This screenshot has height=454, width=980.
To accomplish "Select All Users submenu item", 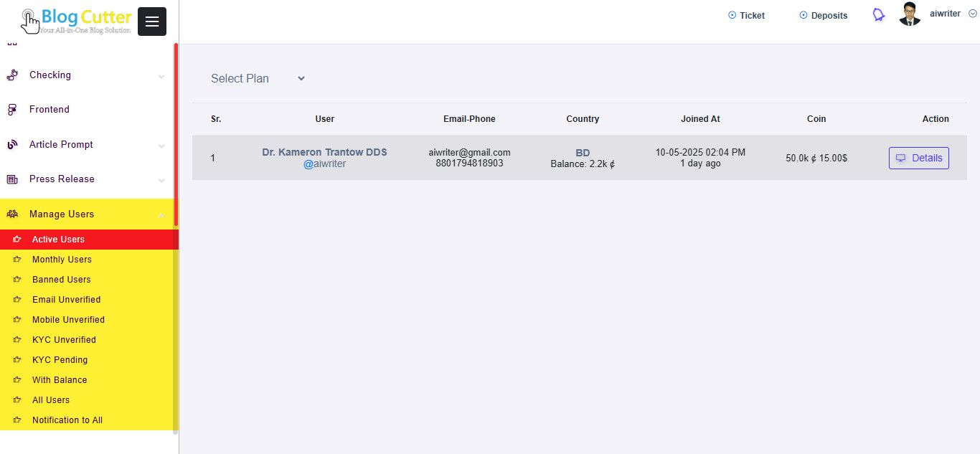I will 88,400.
